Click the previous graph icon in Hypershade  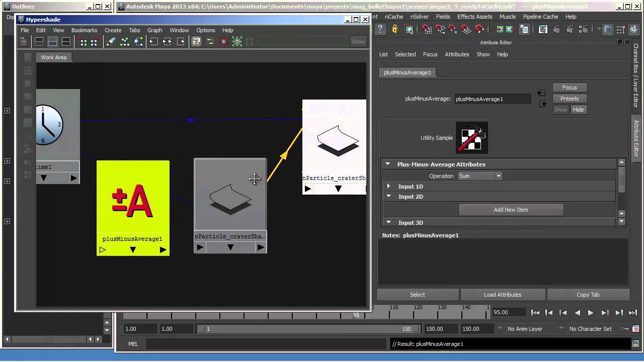coord(84,42)
